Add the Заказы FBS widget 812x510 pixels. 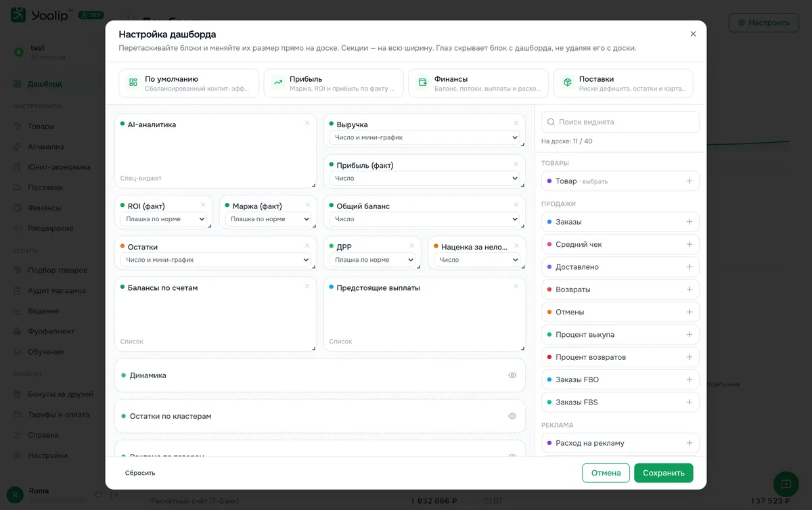click(690, 402)
